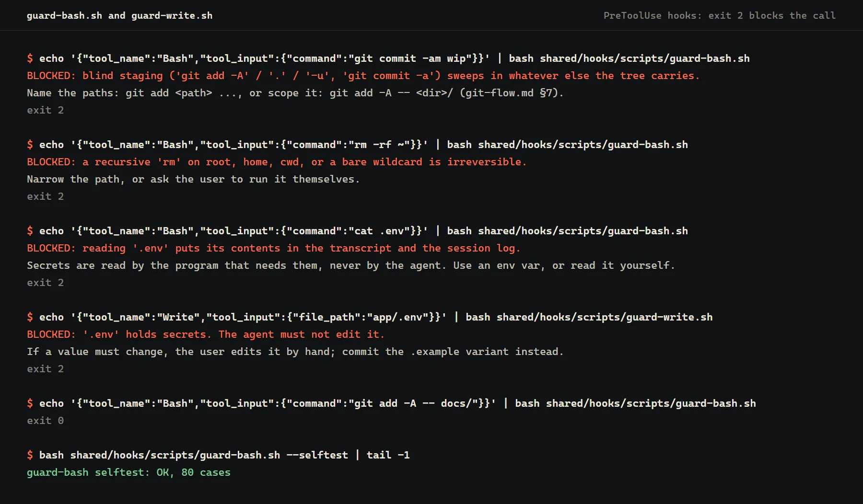Click the command line containing 'rm -rf ~'

[357, 145]
